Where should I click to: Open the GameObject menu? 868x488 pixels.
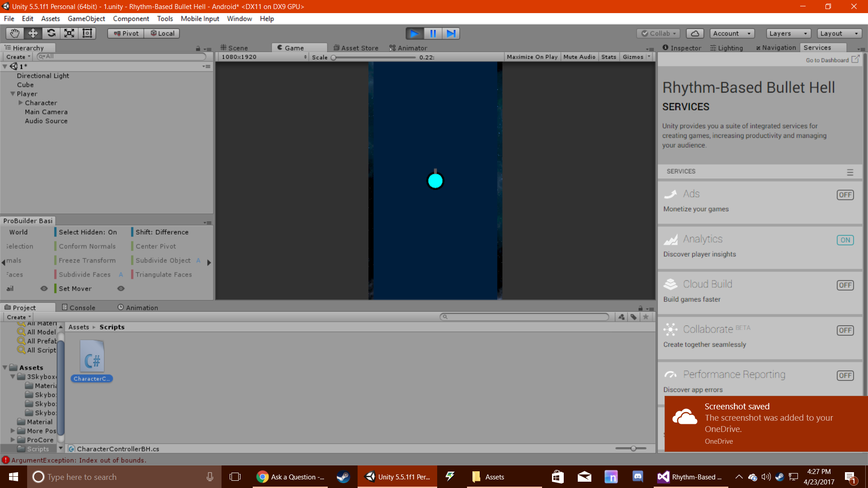[86, 19]
